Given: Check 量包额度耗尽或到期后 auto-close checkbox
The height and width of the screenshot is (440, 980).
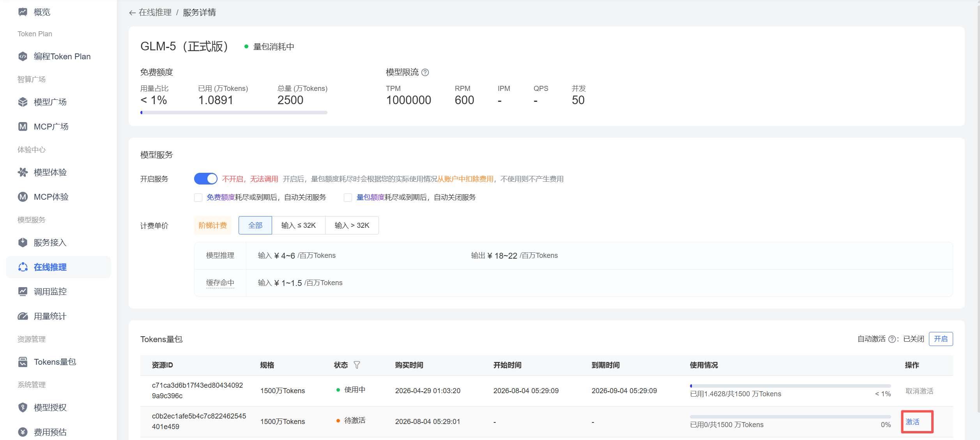Looking at the screenshot, I should coord(348,198).
